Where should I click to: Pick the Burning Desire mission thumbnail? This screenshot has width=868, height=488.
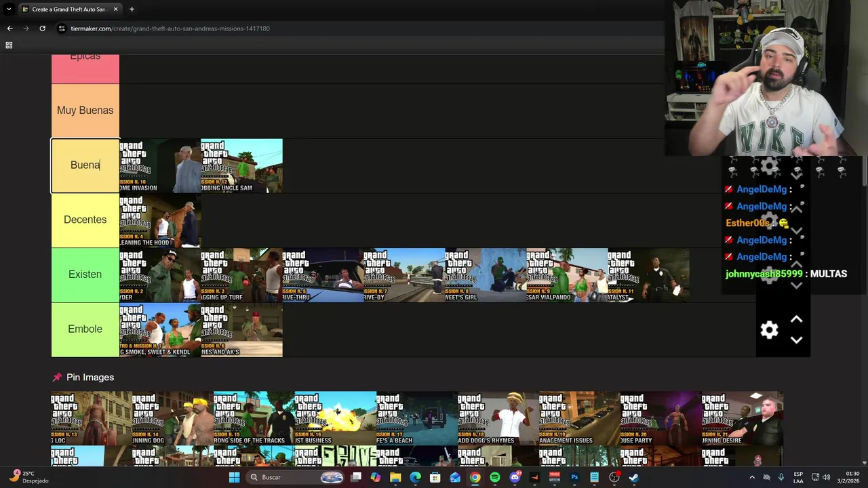(743, 418)
